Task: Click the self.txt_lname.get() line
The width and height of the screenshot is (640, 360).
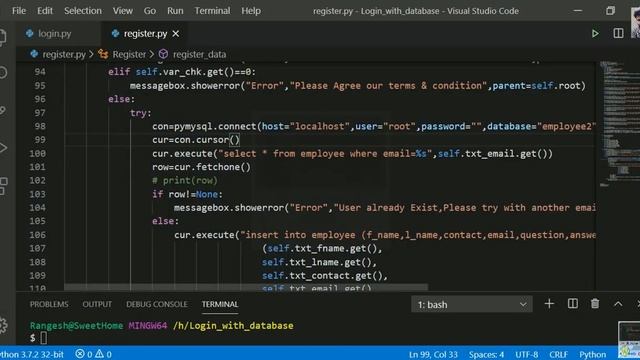Action: (319, 262)
